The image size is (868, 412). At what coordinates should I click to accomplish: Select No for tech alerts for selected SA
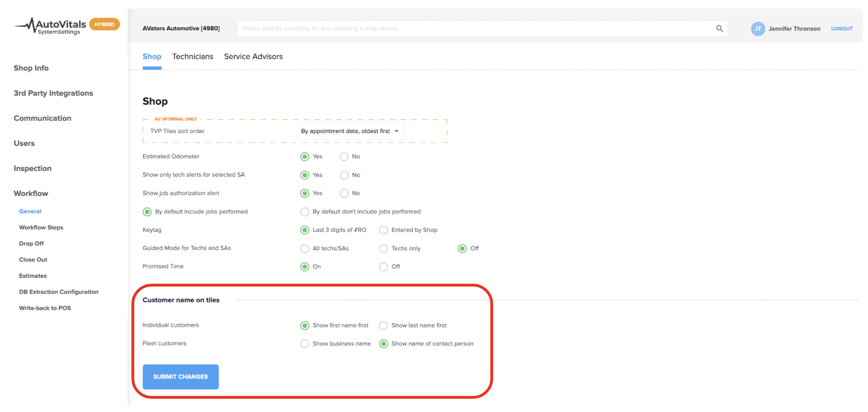point(344,175)
